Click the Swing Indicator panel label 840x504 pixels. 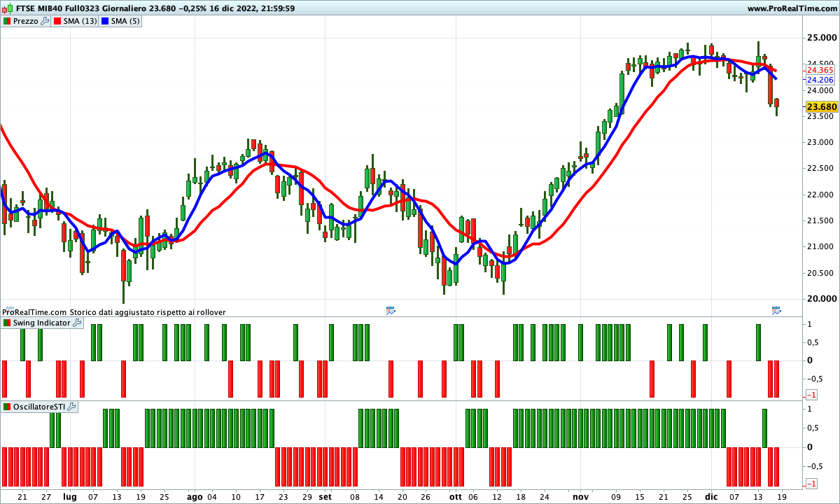42,323
